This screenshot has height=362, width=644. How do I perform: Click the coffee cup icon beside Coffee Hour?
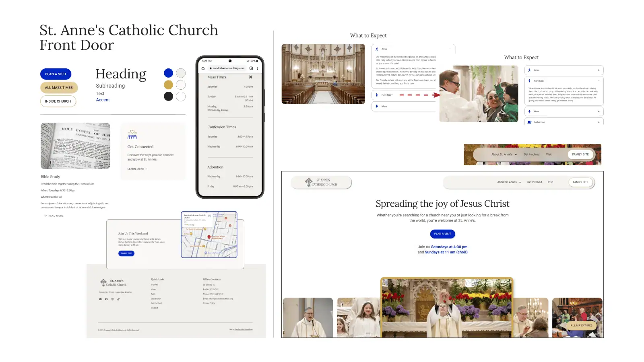pyautogui.click(x=530, y=122)
